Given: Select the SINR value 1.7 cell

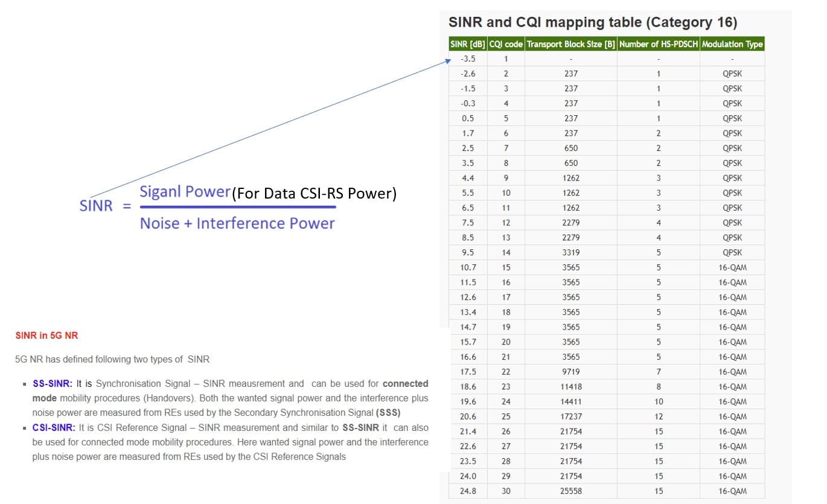Looking at the screenshot, I should coord(468,133).
